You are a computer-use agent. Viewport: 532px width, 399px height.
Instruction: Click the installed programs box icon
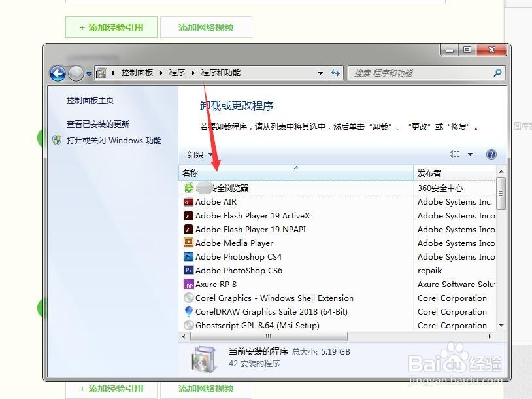(203, 359)
